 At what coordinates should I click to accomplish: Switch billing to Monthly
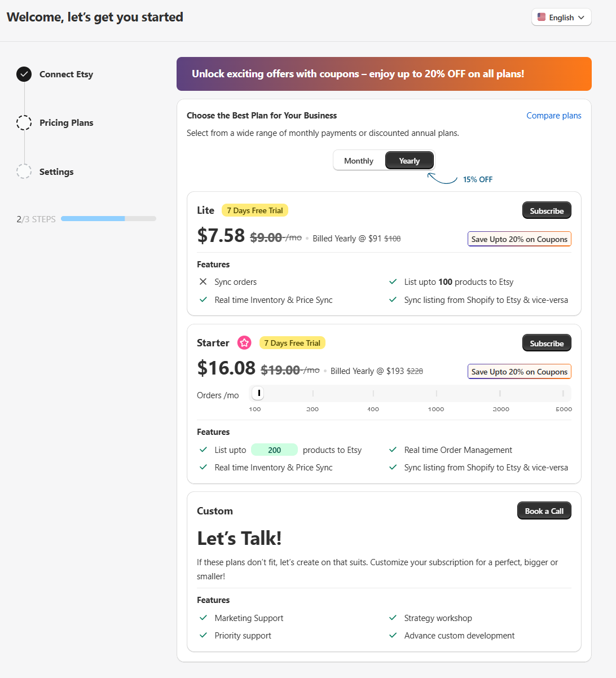click(359, 161)
